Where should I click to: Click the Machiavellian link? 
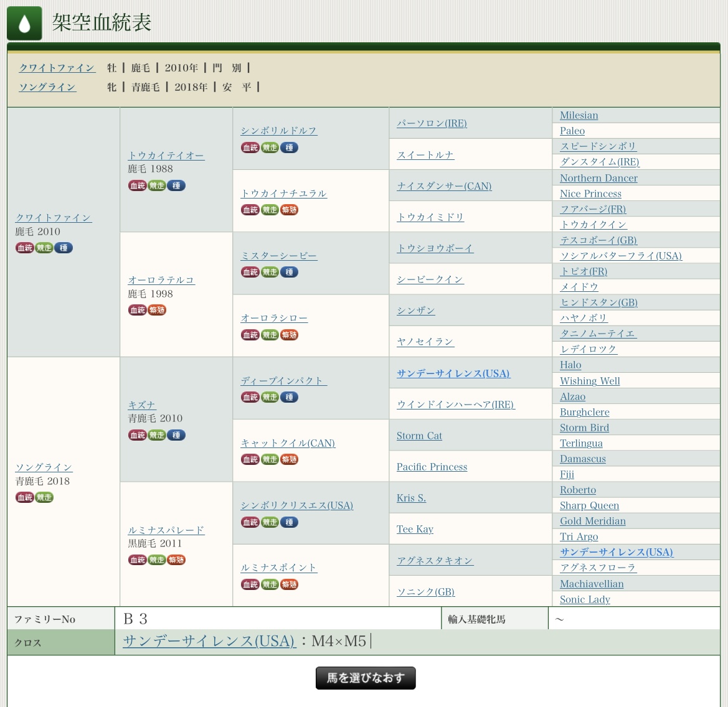[592, 584]
